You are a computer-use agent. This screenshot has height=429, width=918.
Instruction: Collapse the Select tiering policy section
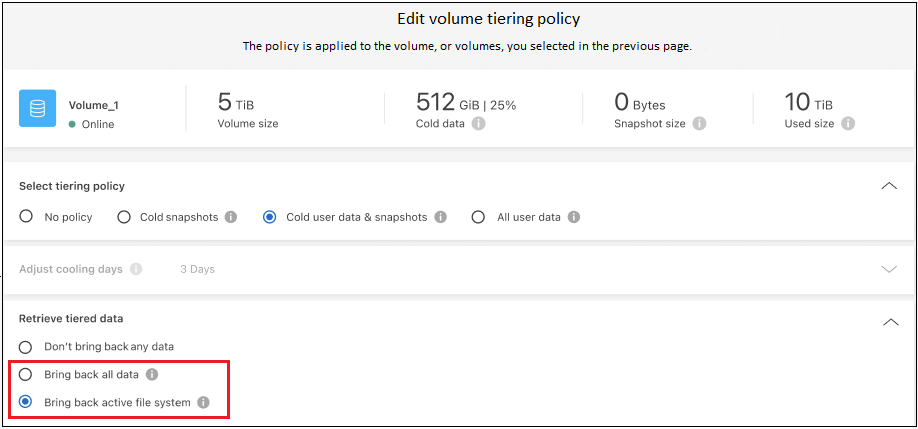point(888,186)
